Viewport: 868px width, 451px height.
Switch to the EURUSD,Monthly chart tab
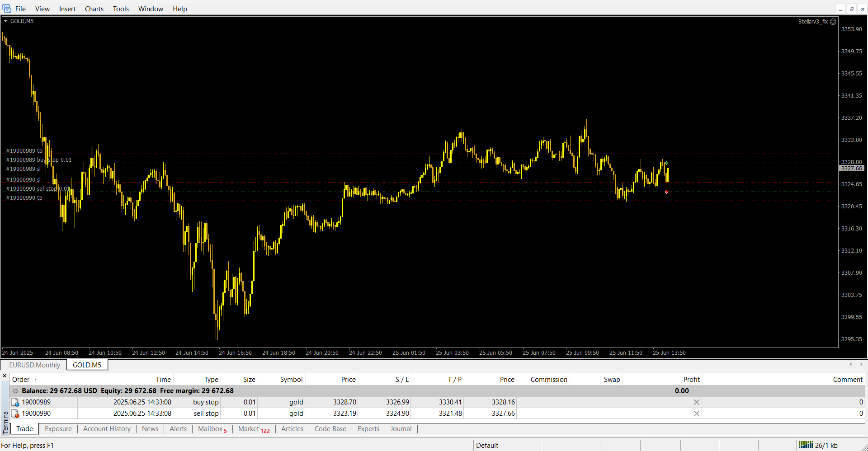(34, 365)
